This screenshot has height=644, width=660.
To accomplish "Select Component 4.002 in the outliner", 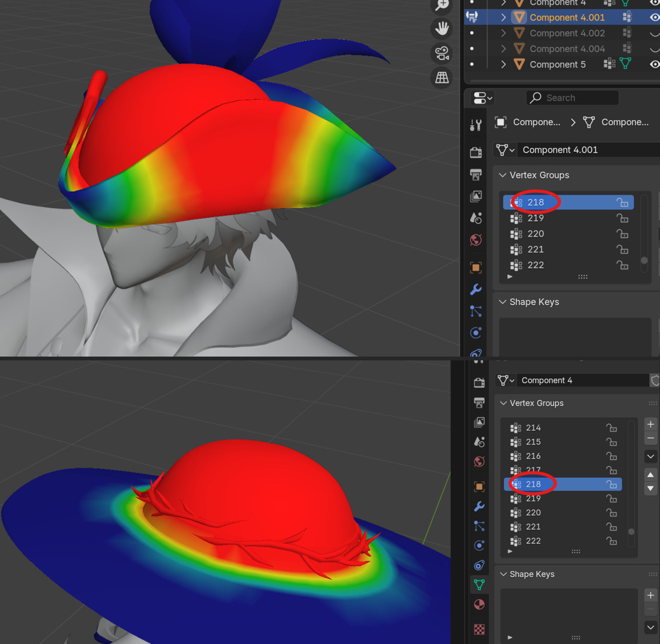I will [x=565, y=33].
